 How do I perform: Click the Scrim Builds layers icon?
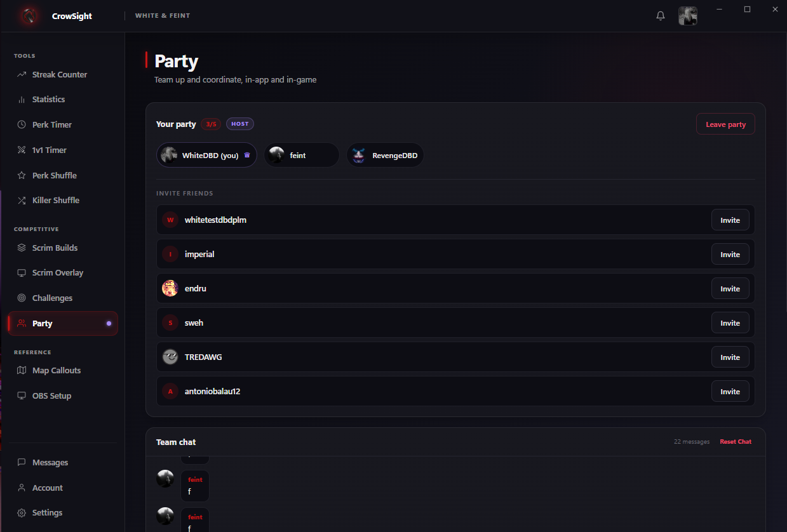[x=22, y=248]
